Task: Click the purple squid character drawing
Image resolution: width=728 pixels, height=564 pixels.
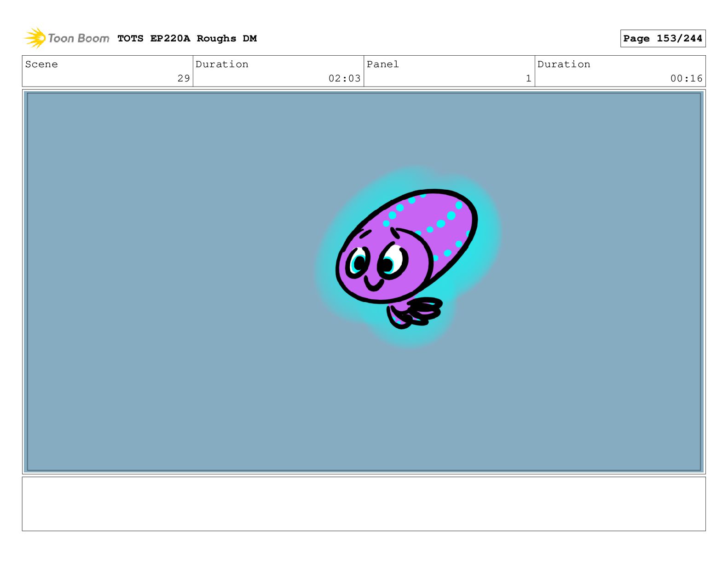Action: [x=407, y=258]
